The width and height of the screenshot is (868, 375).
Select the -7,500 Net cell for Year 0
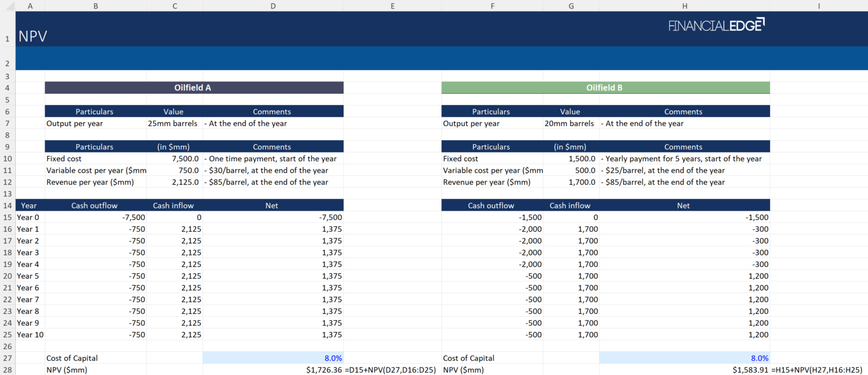tap(273, 217)
